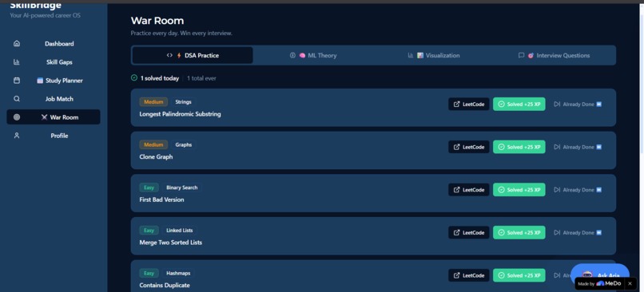Select the Job Match search icon

tap(17, 99)
